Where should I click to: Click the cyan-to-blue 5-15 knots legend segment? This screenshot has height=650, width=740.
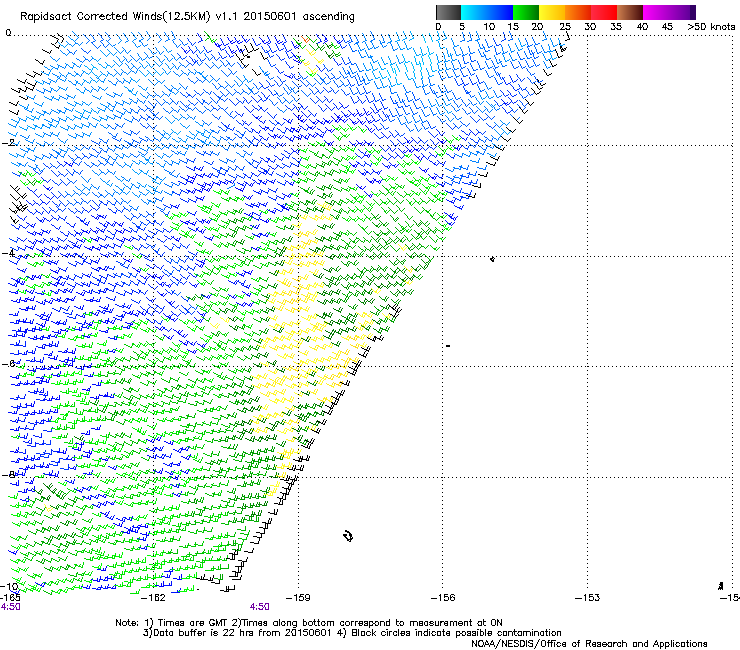coord(487,12)
